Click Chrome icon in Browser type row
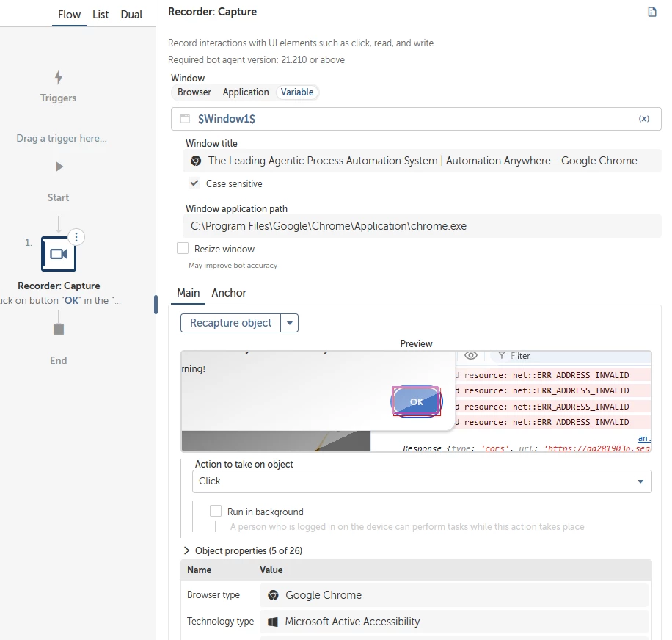The height and width of the screenshot is (640, 672). [273, 595]
